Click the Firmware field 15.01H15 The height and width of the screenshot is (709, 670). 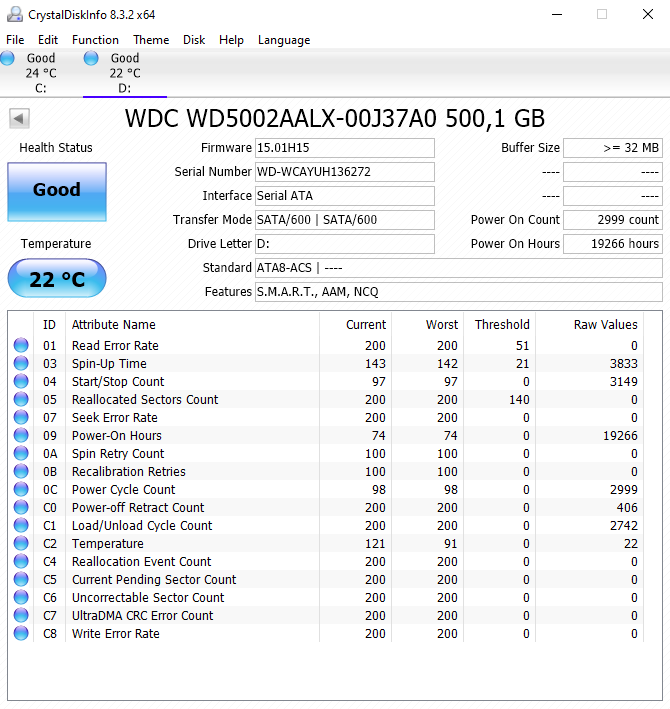coord(344,148)
